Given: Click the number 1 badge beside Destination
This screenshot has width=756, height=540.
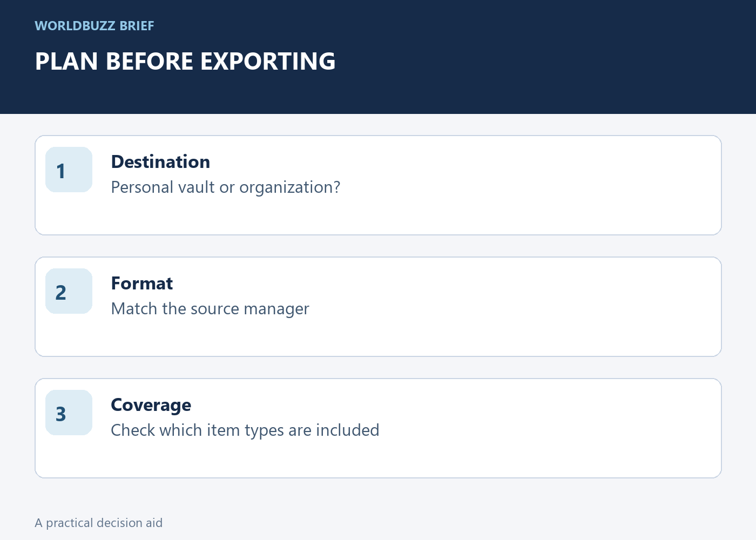Looking at the screenshot, I should [69, 170].
